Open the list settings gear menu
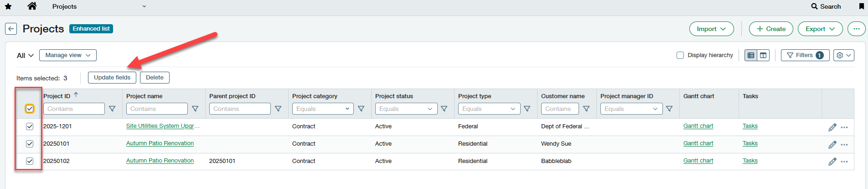The width and height of the screenshot is (868, 189). [843, 55]
